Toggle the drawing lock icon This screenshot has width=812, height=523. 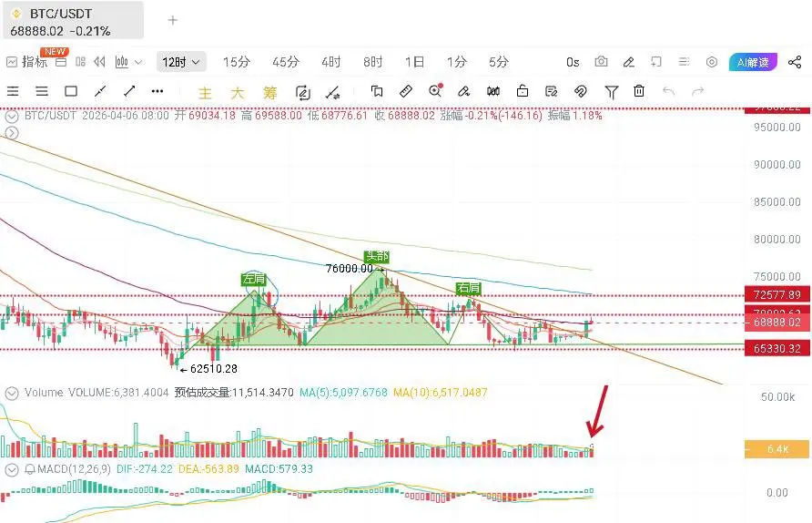[x=522, y=91]
